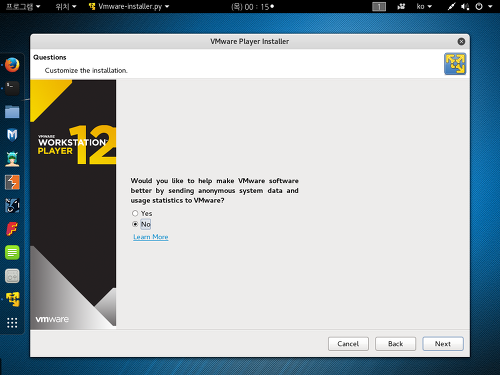Close the VMware Player Installer window
Viewport: 500px width, 375px height.
(461, 41)
